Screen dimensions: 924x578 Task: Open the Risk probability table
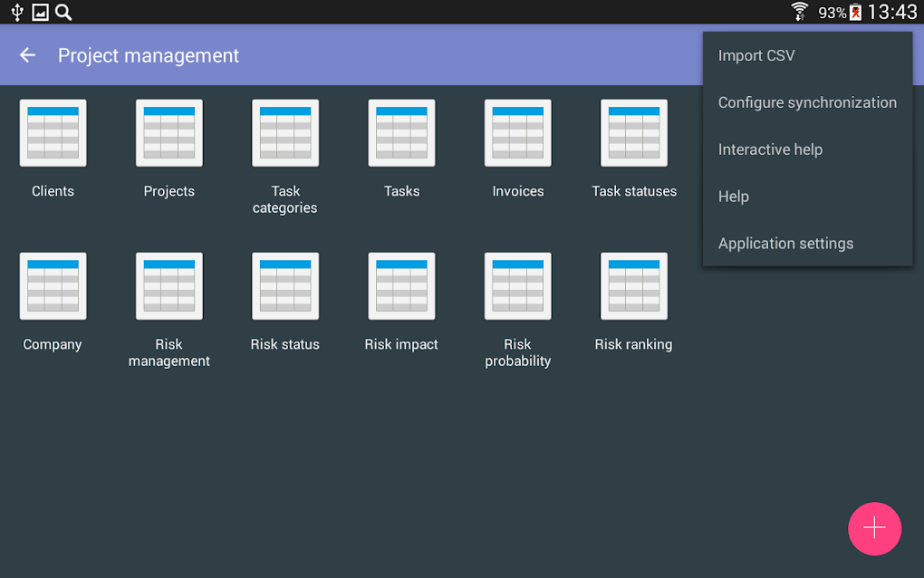[518, 286]
